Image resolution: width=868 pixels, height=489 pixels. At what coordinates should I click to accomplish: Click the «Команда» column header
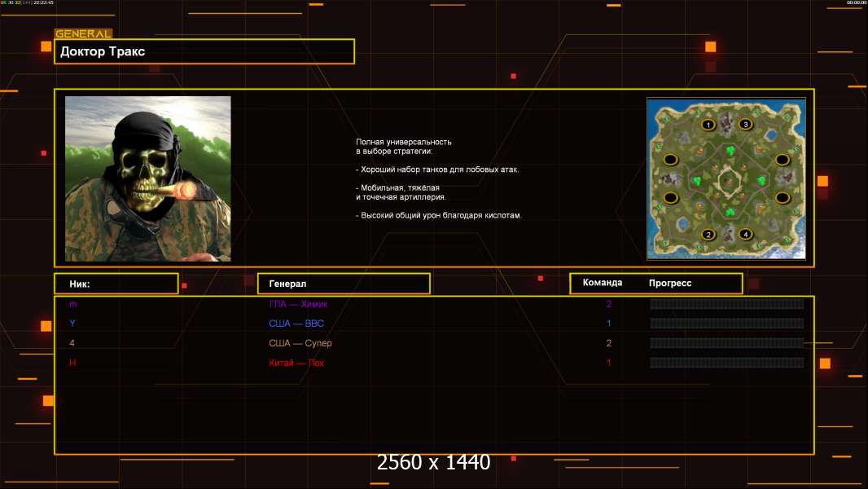click(603, 283)
